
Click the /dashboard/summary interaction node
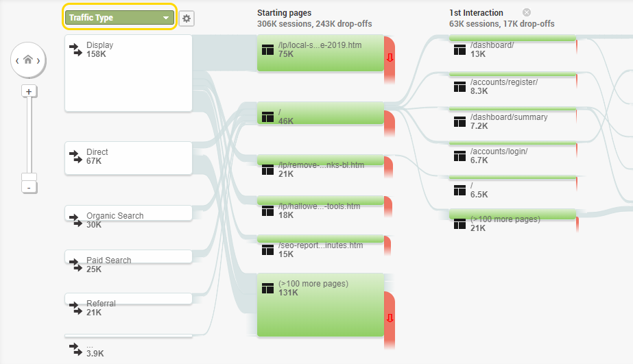click(x=513, y=110)
